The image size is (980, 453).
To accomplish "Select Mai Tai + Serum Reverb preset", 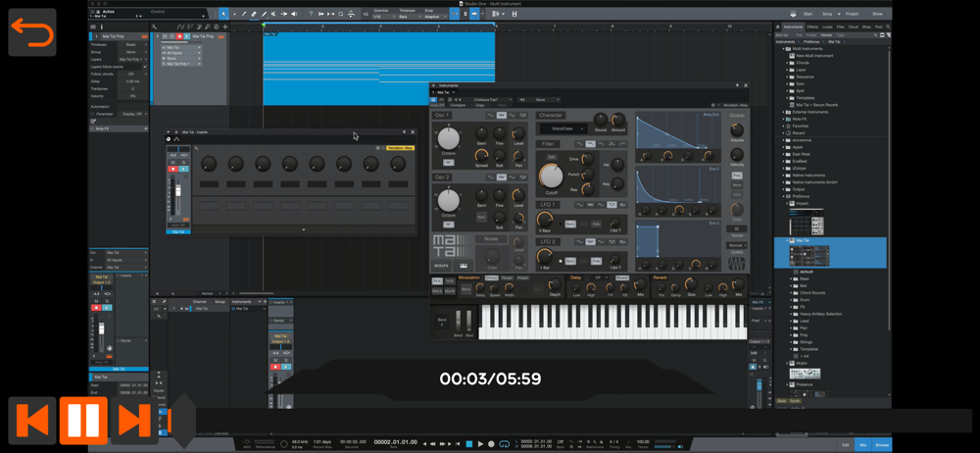I will pyautogui.click(x=816, y=105).
